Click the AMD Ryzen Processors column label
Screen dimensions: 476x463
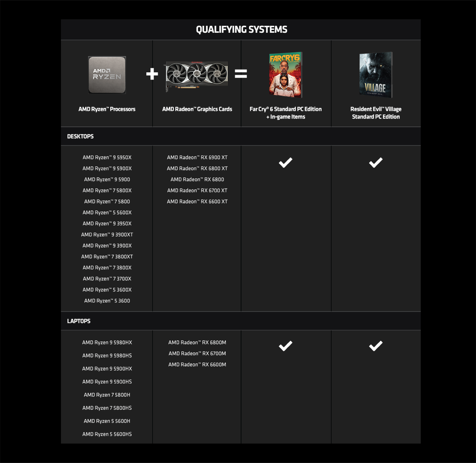tap(107, 109)
